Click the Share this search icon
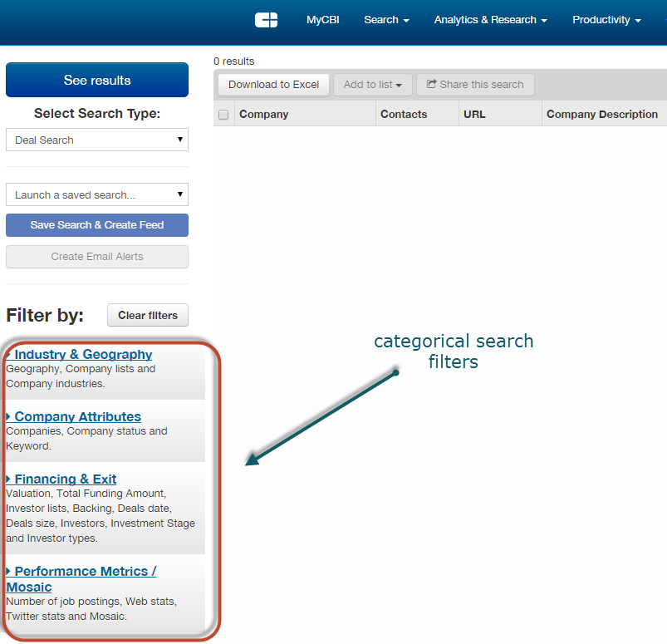Image resolution: width=667 pixels, height=644 pixels. [x=432, y=85]
